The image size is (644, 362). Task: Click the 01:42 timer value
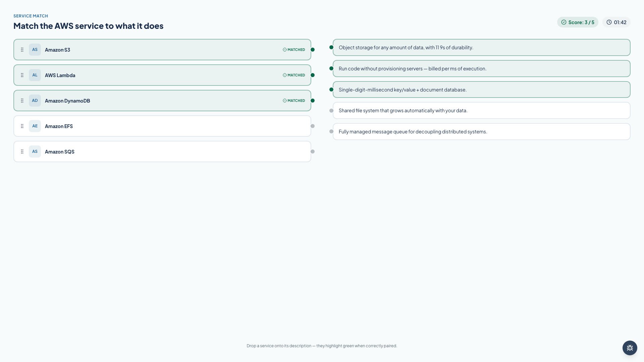(x=620, y=22)
